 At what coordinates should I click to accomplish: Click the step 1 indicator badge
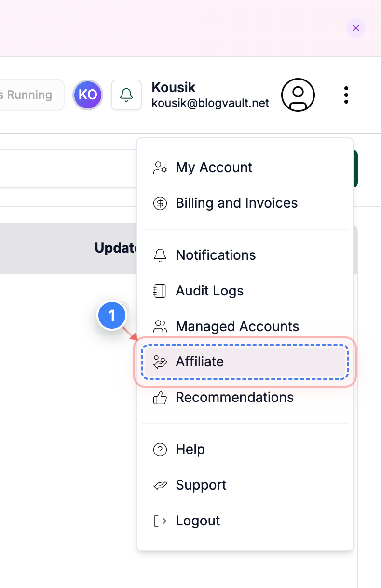click(112, 315)
